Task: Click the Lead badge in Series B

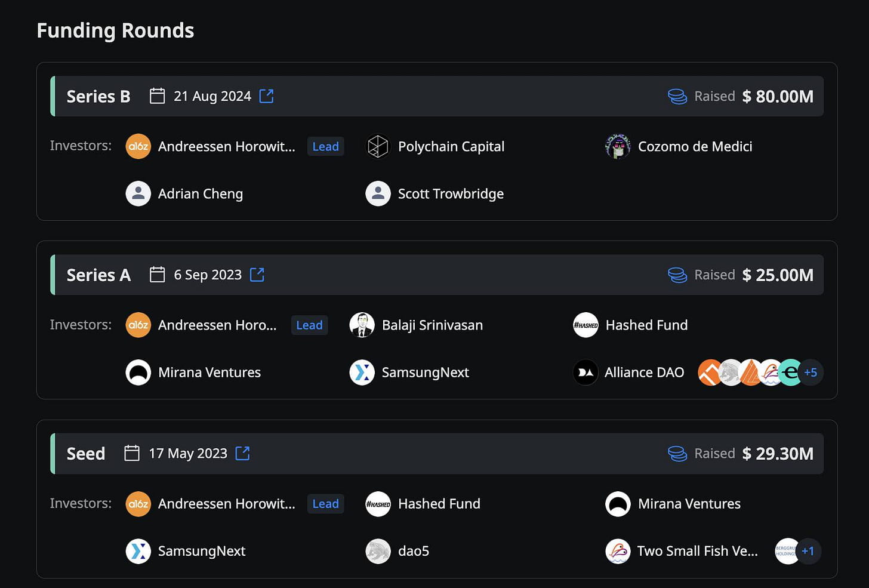Action: (325, 146)
